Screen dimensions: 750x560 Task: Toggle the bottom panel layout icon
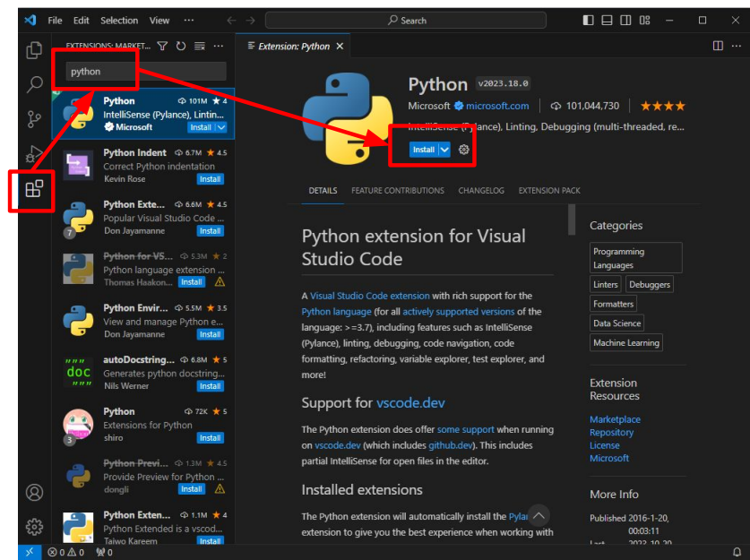coord(607,20)
